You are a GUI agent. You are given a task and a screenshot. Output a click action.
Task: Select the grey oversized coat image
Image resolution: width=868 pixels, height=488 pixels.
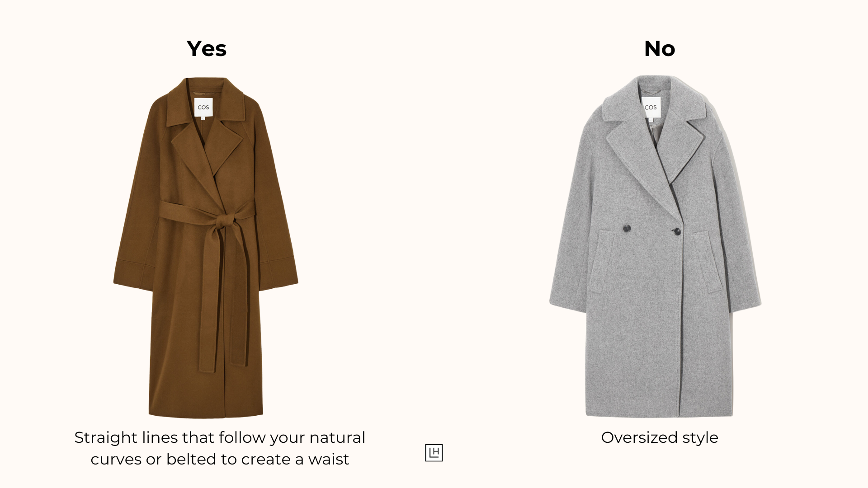pos(656,246)
